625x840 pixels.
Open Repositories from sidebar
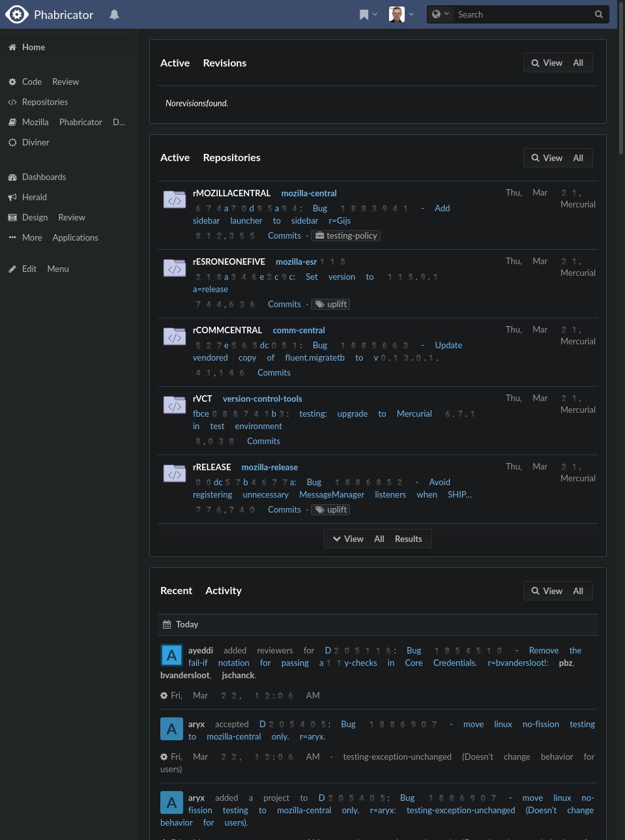tap(68, 102)
